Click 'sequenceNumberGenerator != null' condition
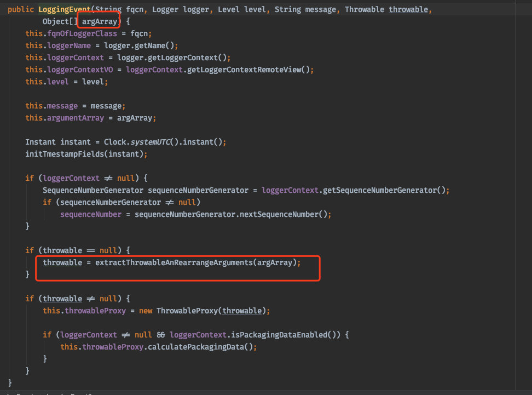Image resolution: width=532 pixels, height=395 pixels. point(128,202)
